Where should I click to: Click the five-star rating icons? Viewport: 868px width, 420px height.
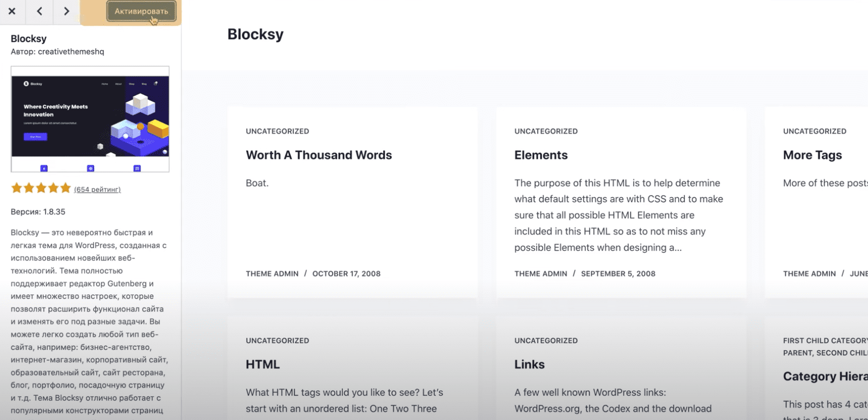click(x=41, y=188)
